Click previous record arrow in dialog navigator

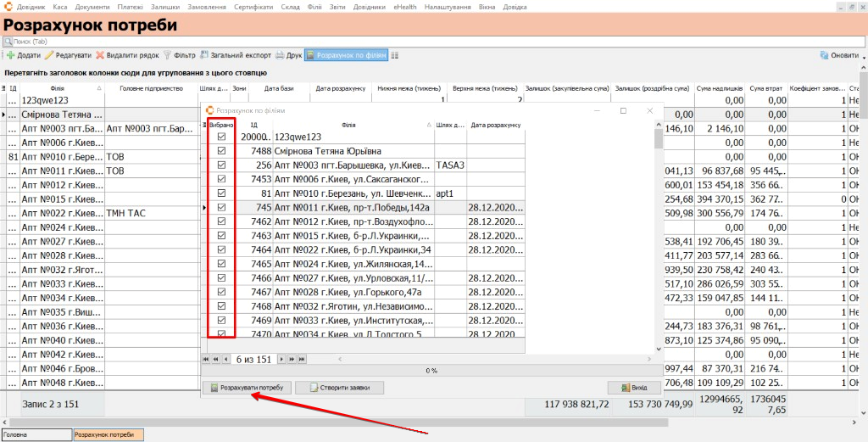point(225,360)
